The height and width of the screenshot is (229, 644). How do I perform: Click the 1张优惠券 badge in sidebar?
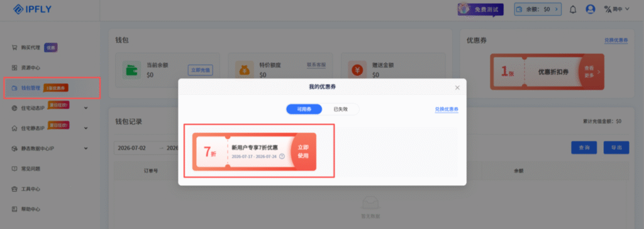click(55, 87)
